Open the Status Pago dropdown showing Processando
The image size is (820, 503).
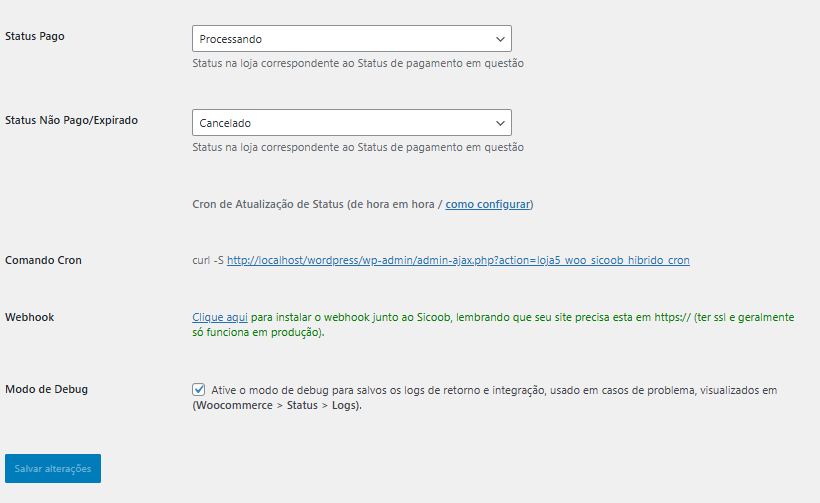(340, 39)
